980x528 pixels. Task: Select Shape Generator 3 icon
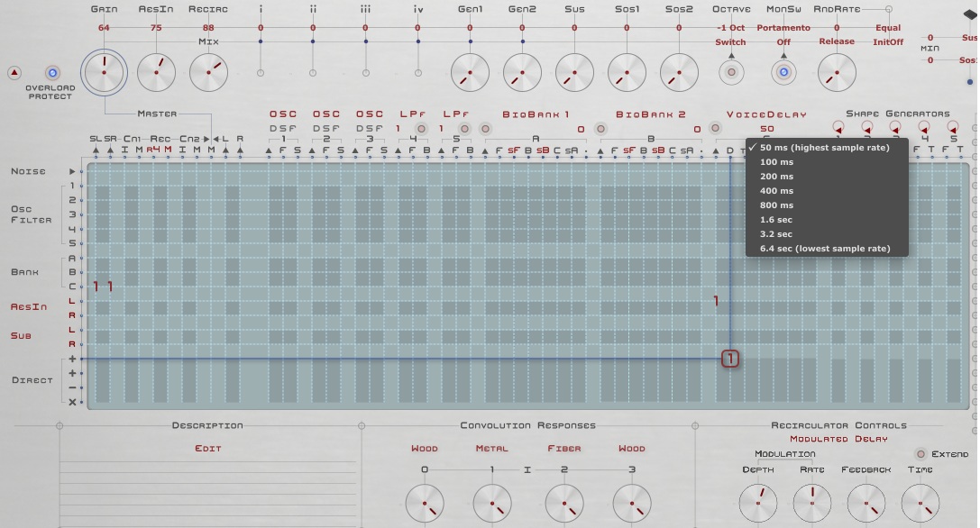pos(895,127)
